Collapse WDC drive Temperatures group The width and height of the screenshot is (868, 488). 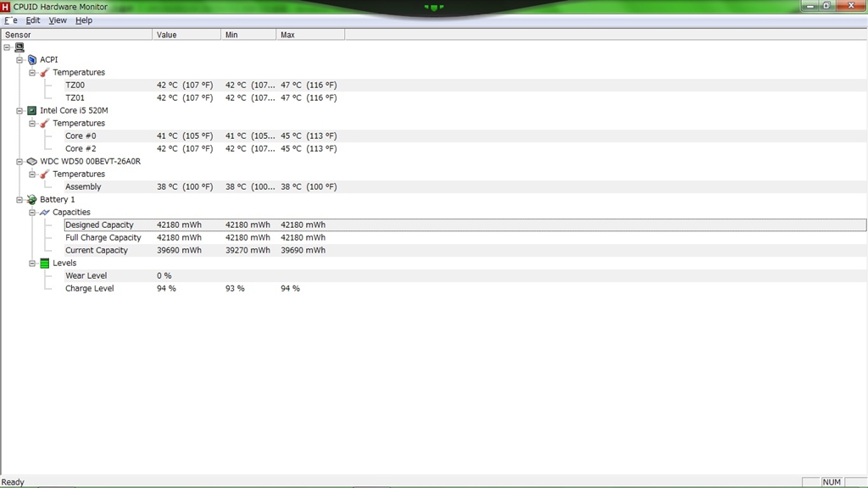click(32, 175)
